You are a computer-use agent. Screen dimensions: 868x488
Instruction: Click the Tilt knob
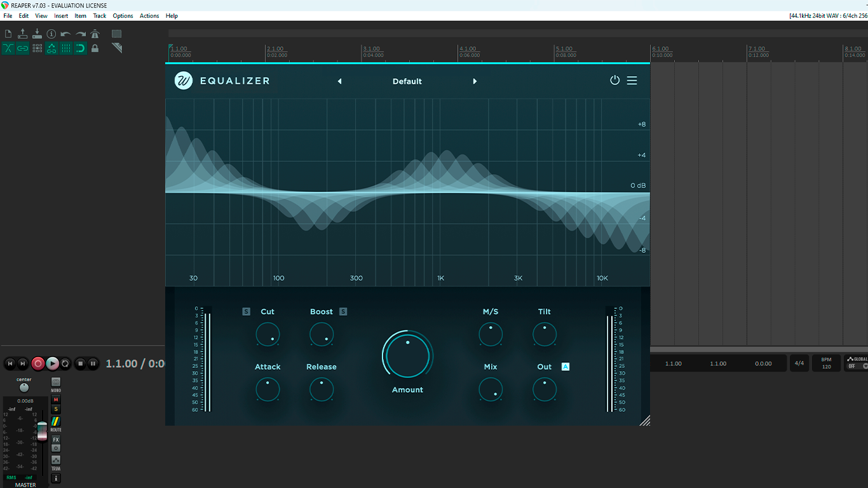[x=545, y=334]
